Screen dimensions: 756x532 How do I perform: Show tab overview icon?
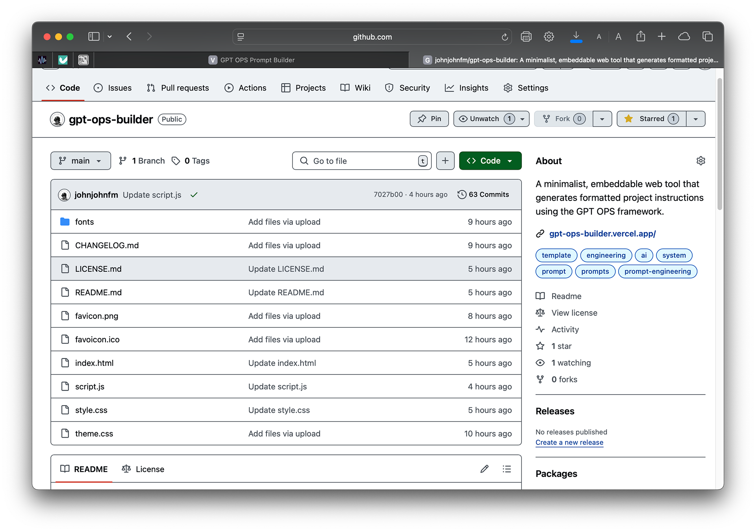tap(708, 37)
